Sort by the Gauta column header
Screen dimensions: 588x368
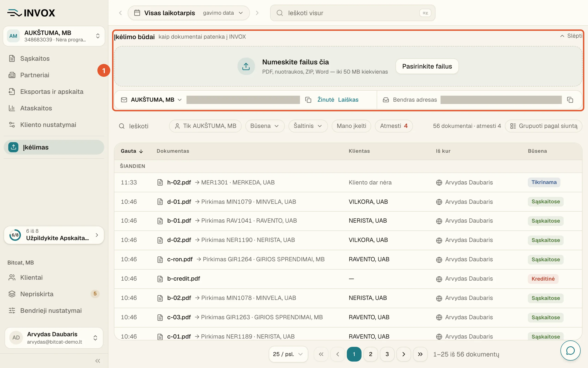[x=132, y=151]
